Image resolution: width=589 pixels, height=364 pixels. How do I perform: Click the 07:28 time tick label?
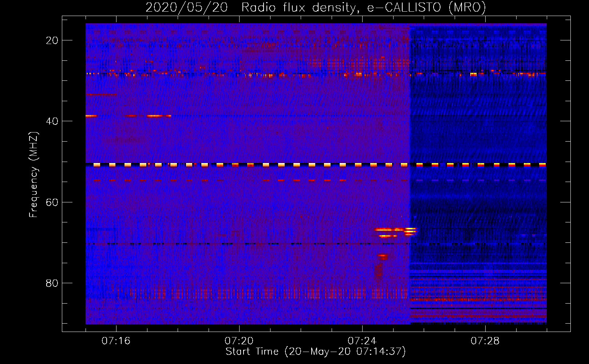[x=485, y=341]
